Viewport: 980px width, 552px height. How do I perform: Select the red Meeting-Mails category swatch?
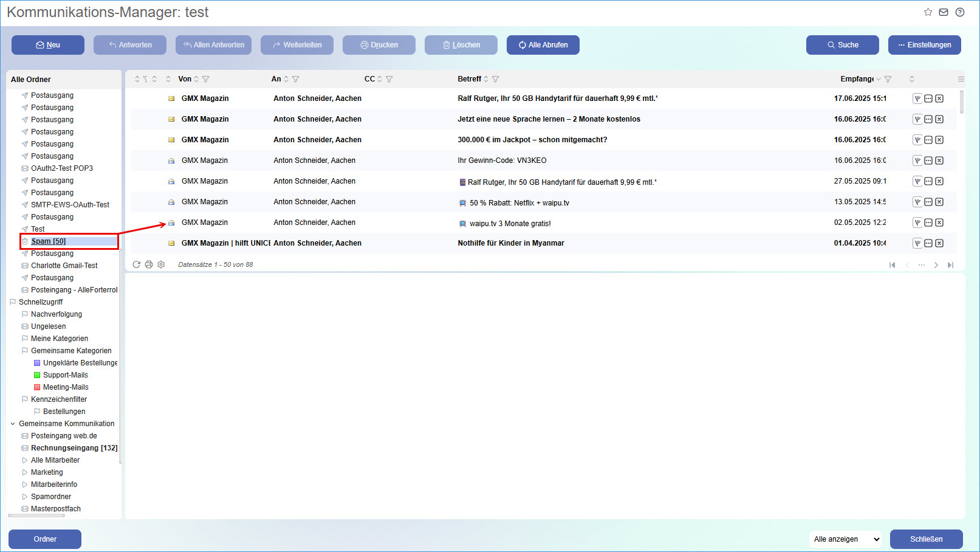[x=37, y=387]
